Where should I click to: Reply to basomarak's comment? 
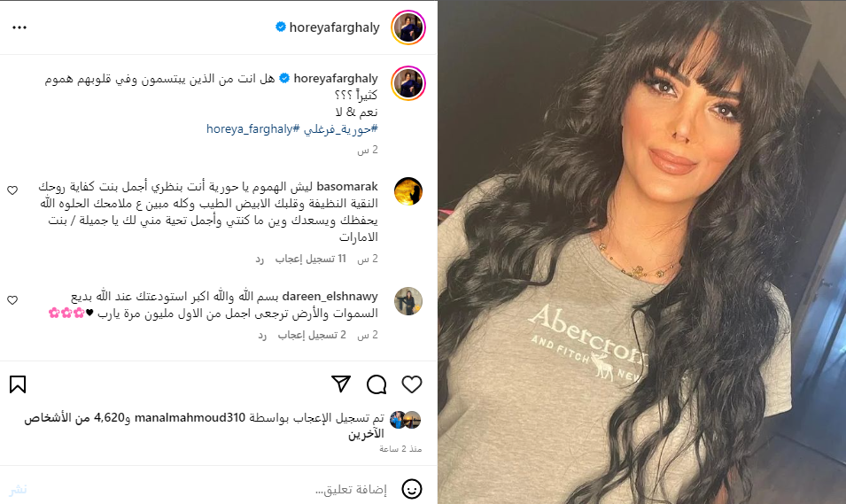click(260, 259)
